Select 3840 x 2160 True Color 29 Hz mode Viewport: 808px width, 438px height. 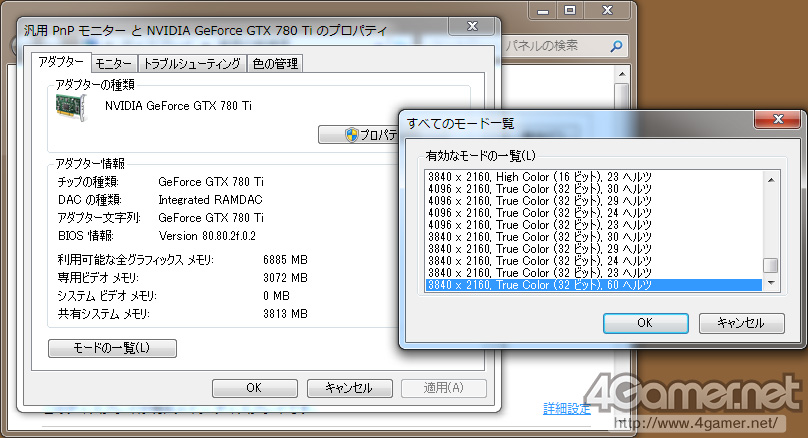tap(594, 249)
